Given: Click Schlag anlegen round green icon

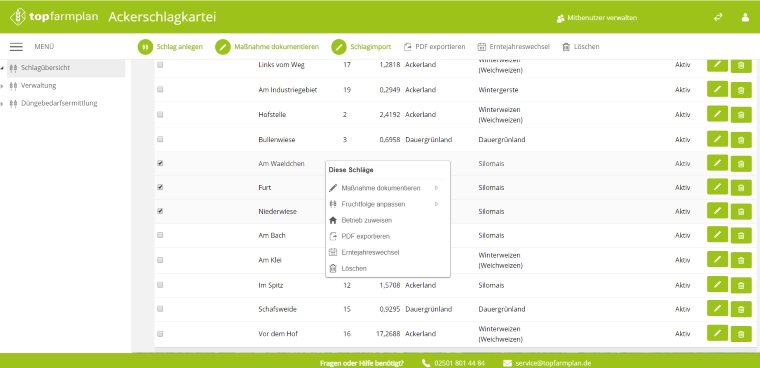Looking at the screenshot, I should 145,47.
